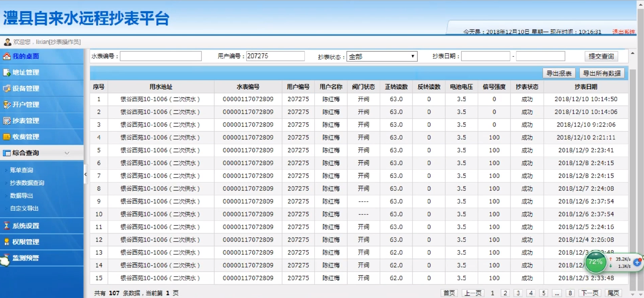Image resolution: width=644 pixels, height=298 pixels.
Task: Click the 正转读数 62.0 cell in row 13
Action: (396, 253)
